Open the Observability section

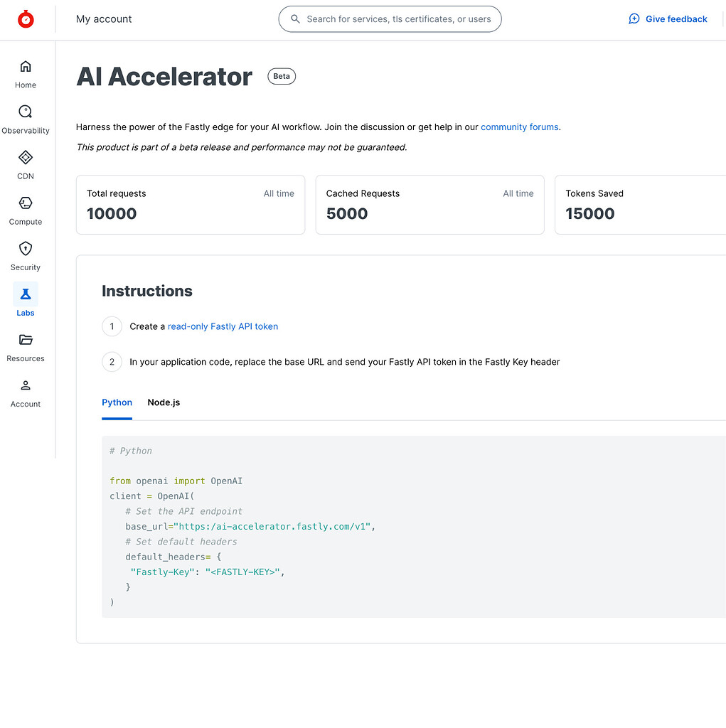(25, 117)
